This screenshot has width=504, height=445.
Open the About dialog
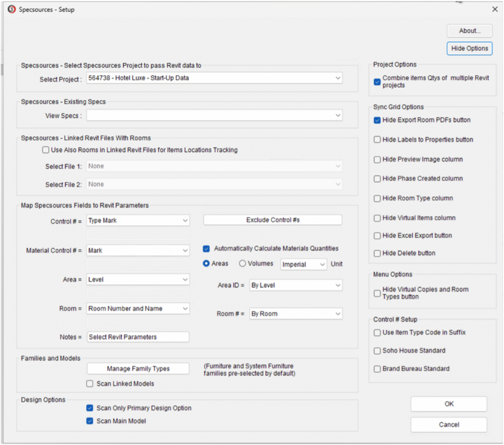coord(469,31)
